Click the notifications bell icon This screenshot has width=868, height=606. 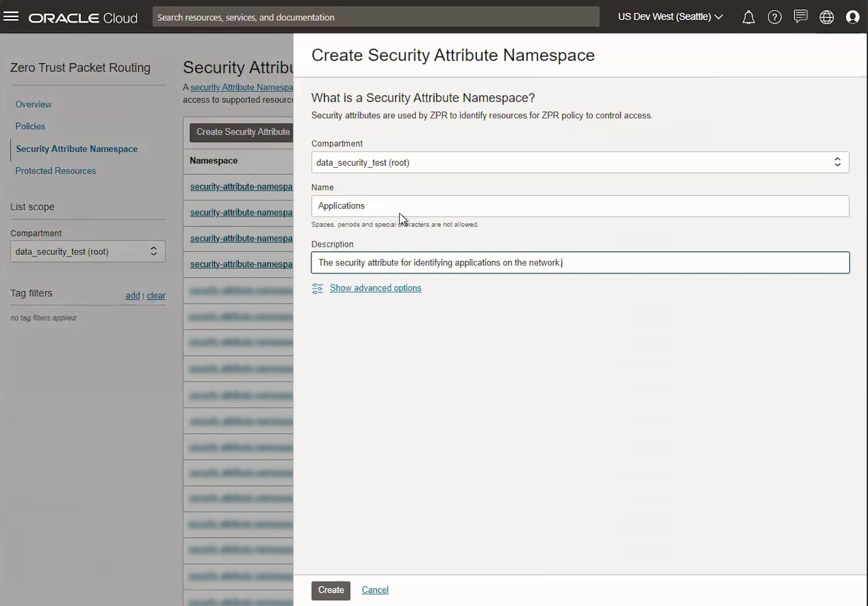[x=748, y=17]
